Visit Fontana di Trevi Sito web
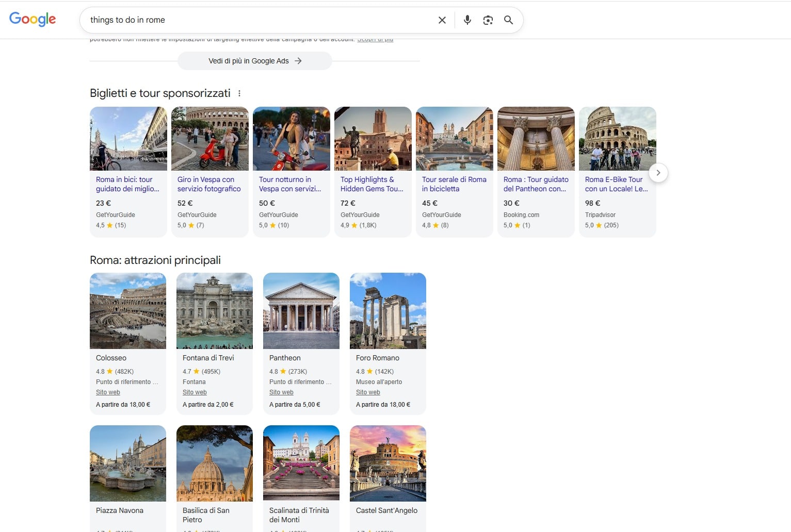Screen dimensions: 791x532 (x=195, y=392)
